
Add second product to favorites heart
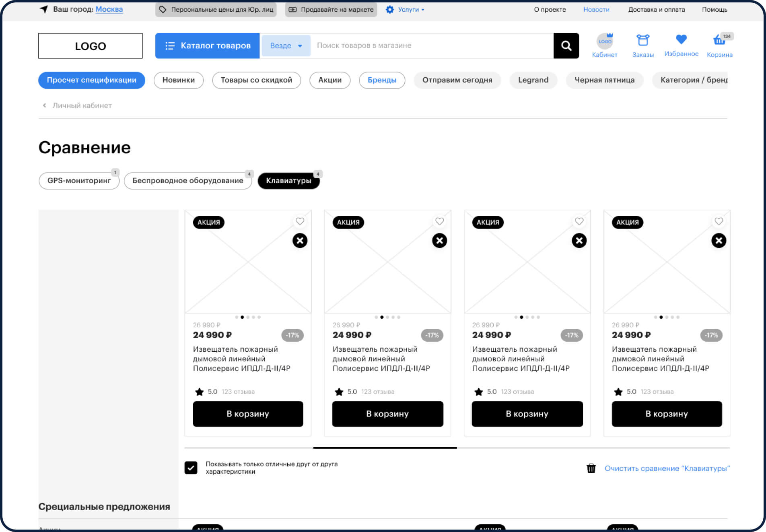[439, 221]
